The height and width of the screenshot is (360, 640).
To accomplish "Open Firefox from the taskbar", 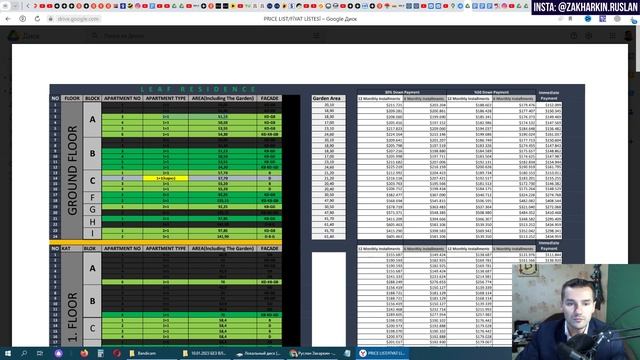I will click(84, 353).
